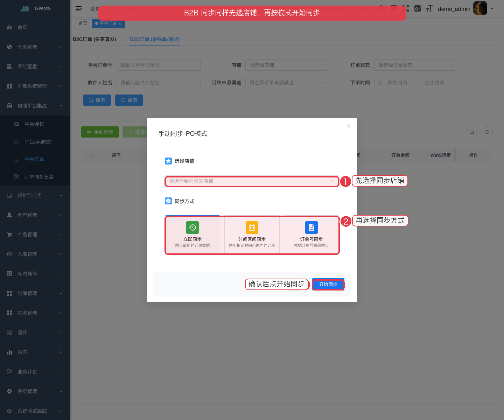Expand 外部系统管理 sidebar menu

coord(35,86)
